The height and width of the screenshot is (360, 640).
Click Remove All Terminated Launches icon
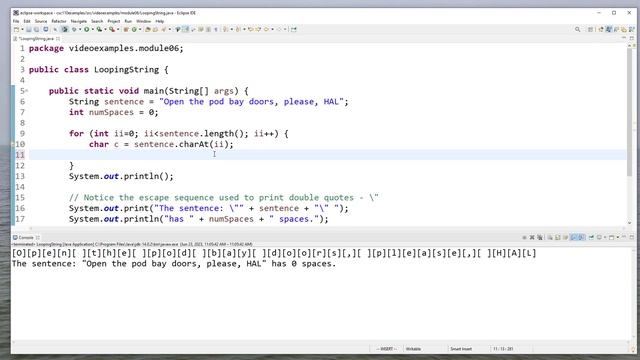[x=540, y=237]
